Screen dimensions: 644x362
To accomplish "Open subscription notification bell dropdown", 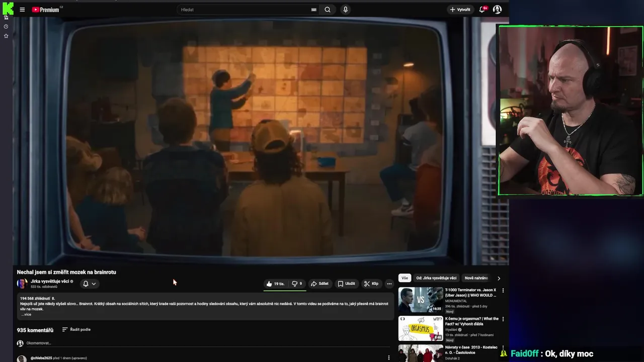I will [89, 284].
